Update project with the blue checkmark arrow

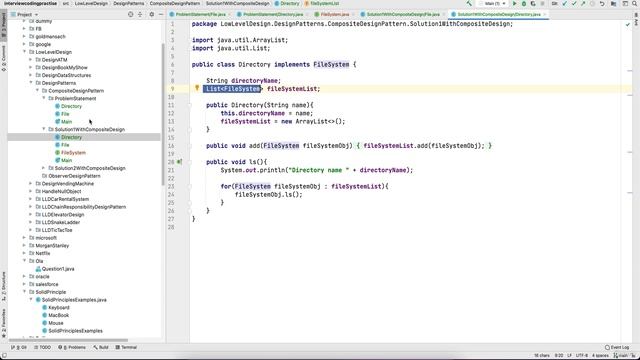click(564, 3)
